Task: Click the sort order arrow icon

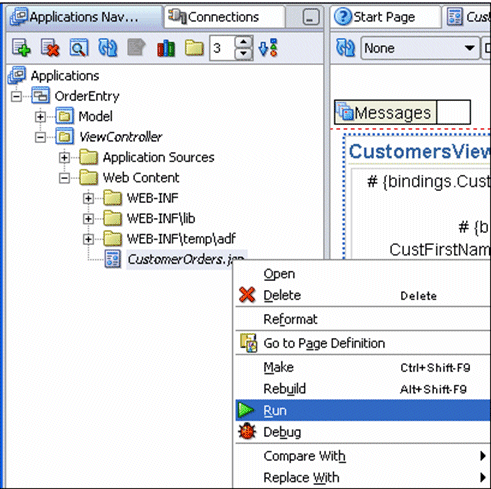Action: click(x=268, y=48)
